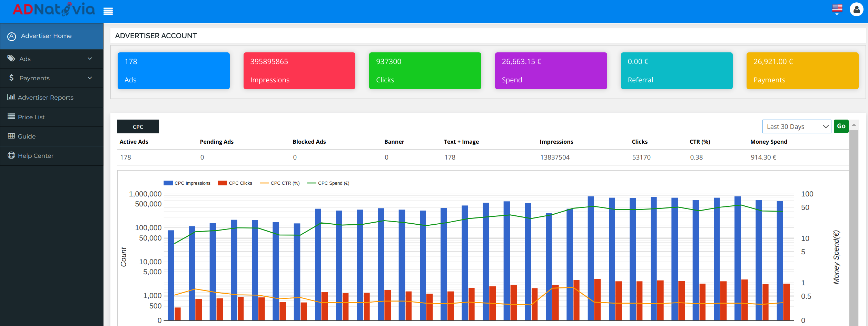
Task: Click the Help Center lifebuoy icon
Action: 11,155
